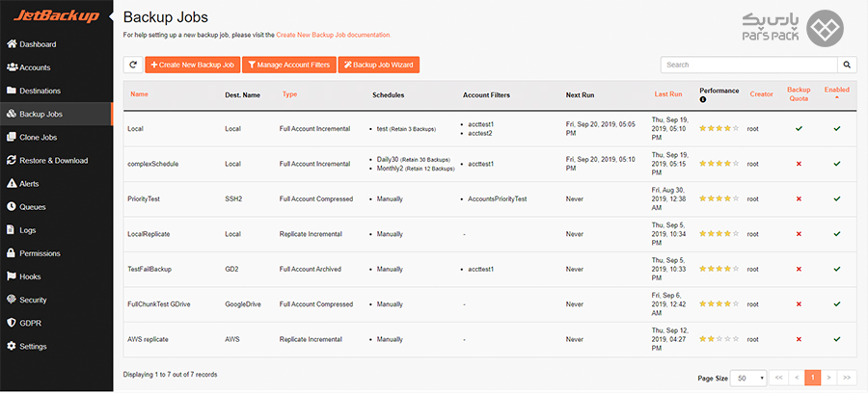Jump to last page double-arrow button
This screenshot has width=868, height=393.
847,379
